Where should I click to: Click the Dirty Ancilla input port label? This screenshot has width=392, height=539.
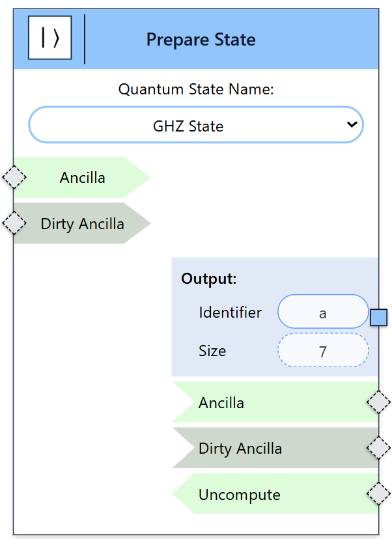pos(83,224)
